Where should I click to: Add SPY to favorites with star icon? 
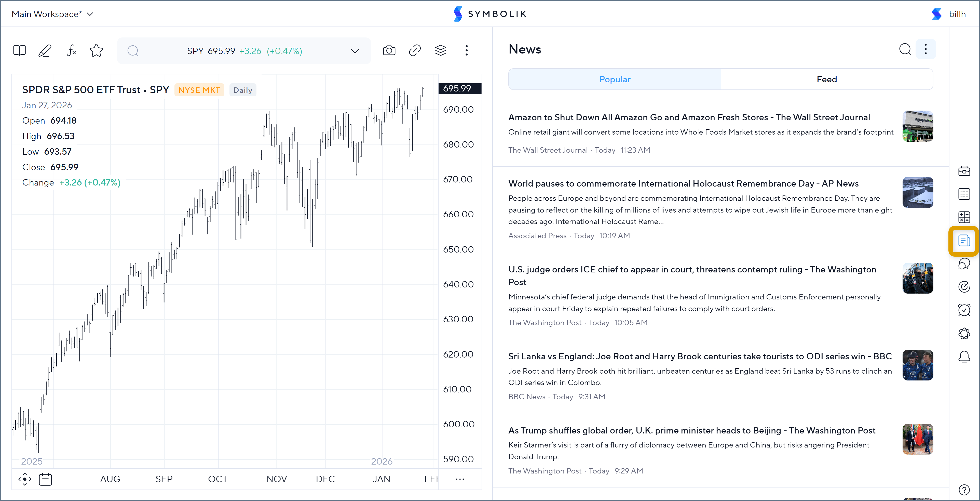(96, 51)
